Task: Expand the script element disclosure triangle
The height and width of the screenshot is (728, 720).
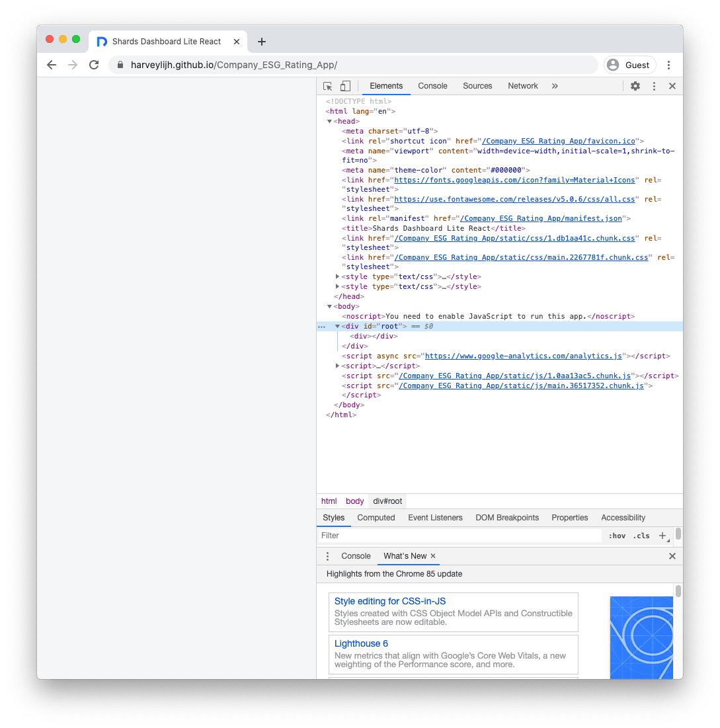Action: (x=337, y=366)
